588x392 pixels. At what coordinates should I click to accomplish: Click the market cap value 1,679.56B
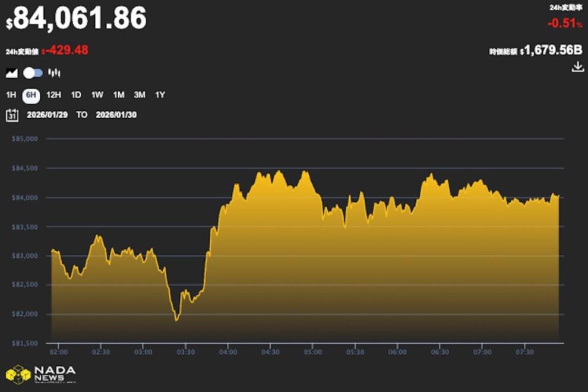[x=551, y=50]
